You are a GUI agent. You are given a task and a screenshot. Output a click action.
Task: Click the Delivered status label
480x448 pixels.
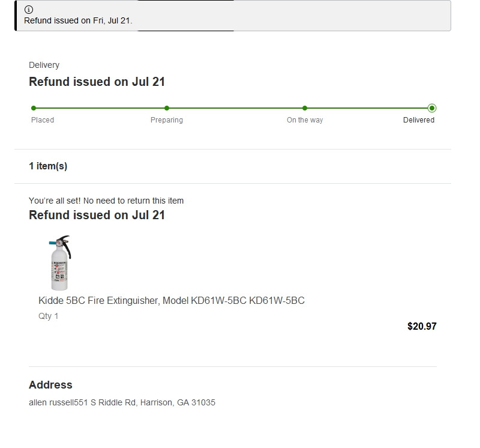pyautogui.click(x=419, y=120)
